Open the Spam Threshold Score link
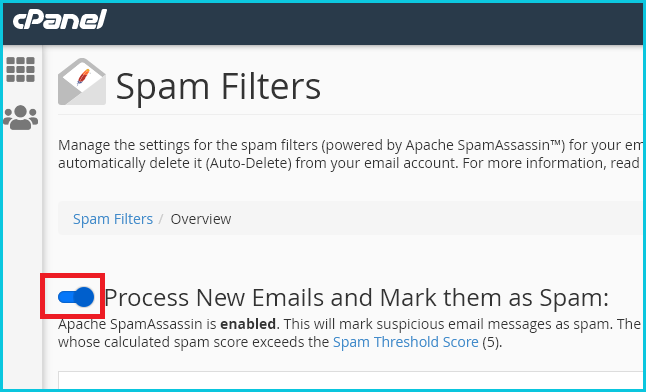 coord(405,342)
